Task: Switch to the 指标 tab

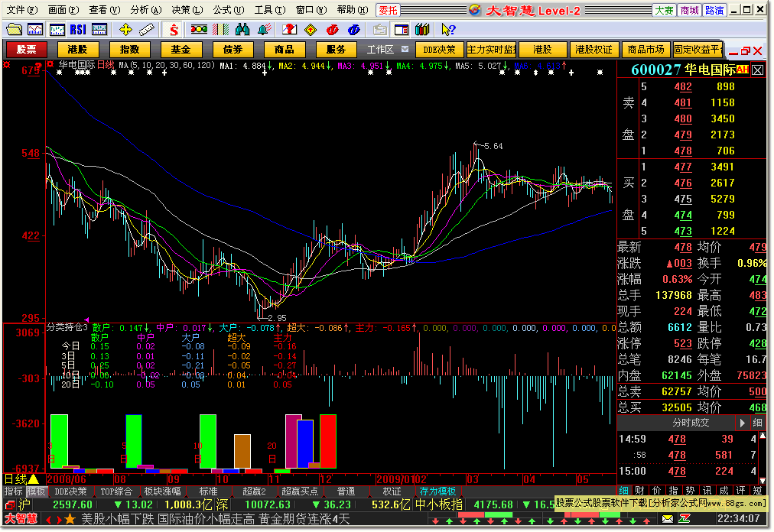Action: [13, 491]
